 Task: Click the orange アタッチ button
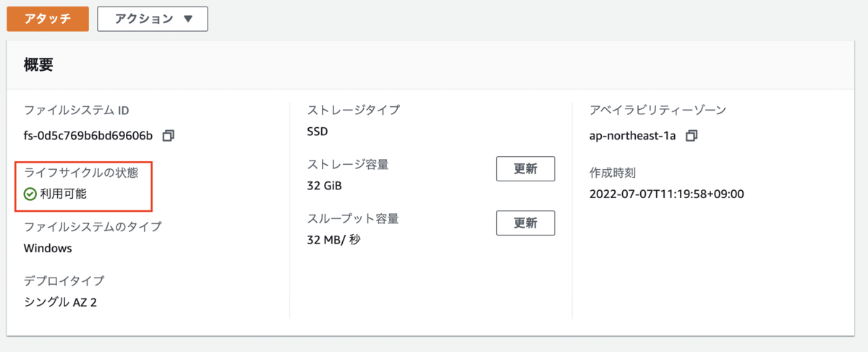[48, 19]
